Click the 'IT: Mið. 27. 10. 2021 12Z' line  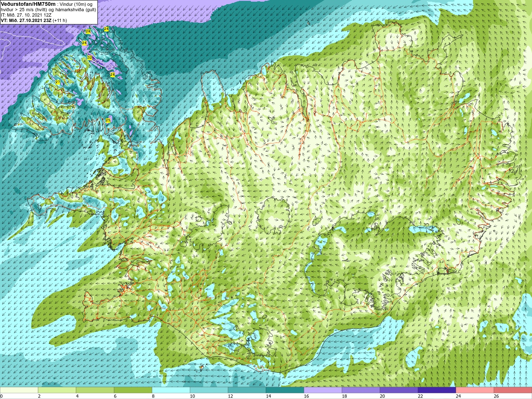tap(26, 15)
